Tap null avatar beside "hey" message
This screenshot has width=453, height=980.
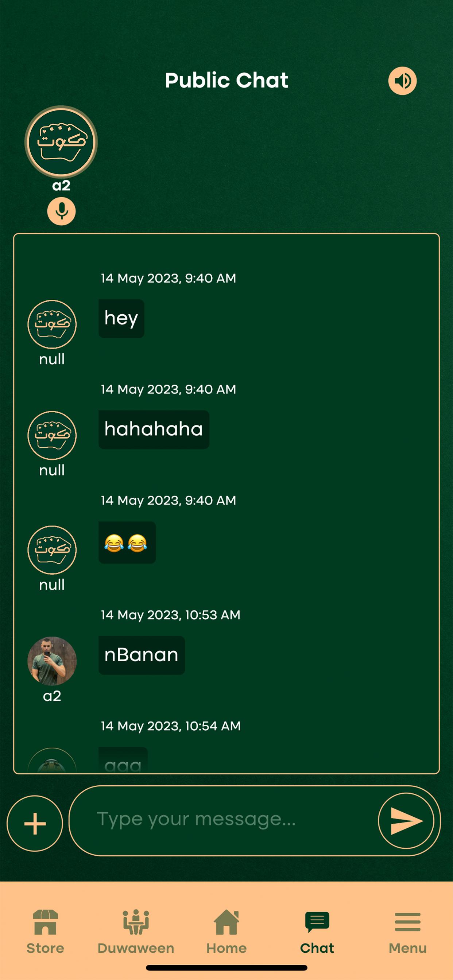(x=52, y=324)
